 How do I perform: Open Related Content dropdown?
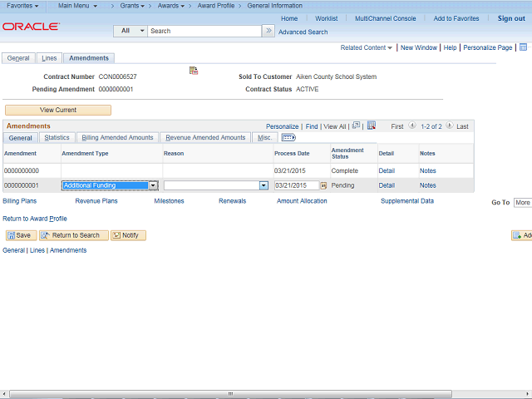(366, 47)
